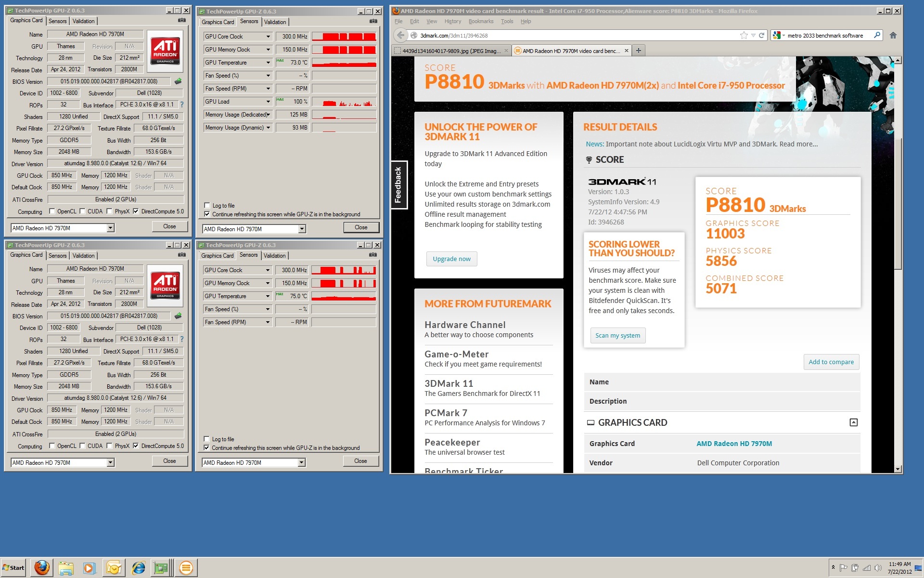Click Add to compare button

point(831,362)
